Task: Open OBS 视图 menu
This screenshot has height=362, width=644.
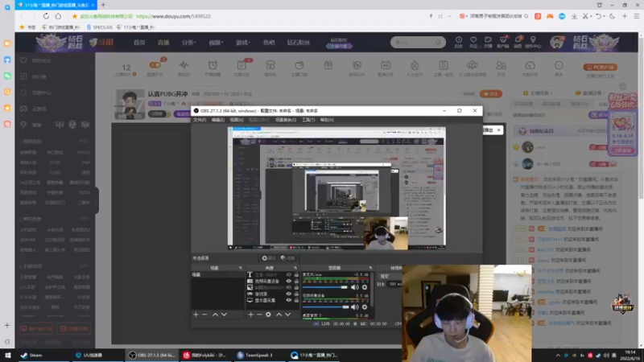Action: tap(237, 120)
